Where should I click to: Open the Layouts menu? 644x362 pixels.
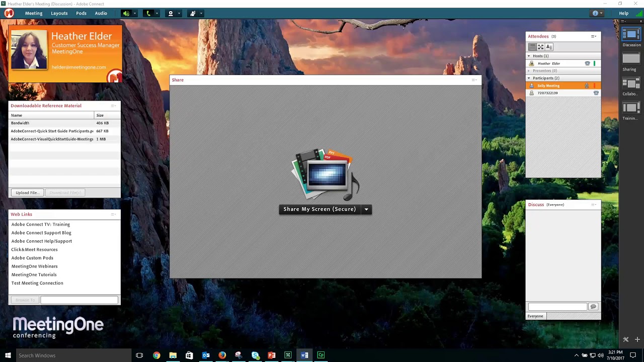(59, 14)
